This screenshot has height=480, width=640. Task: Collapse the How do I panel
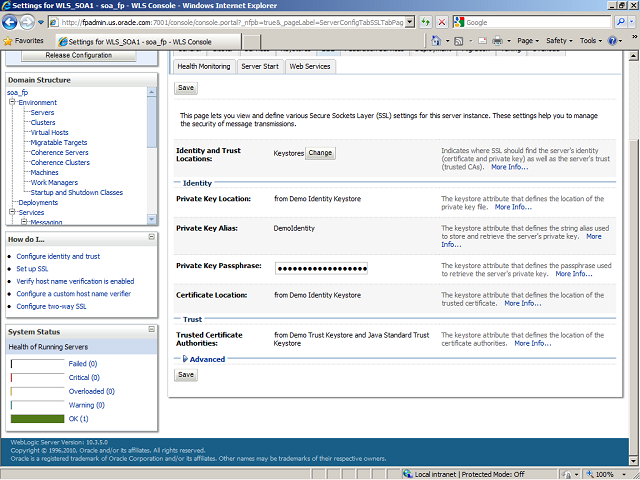pyautogui.click(x=152, y=238)
